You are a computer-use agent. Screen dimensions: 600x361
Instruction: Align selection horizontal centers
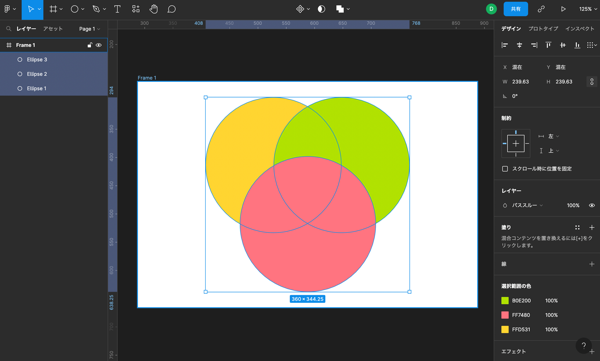coord(519,45)
